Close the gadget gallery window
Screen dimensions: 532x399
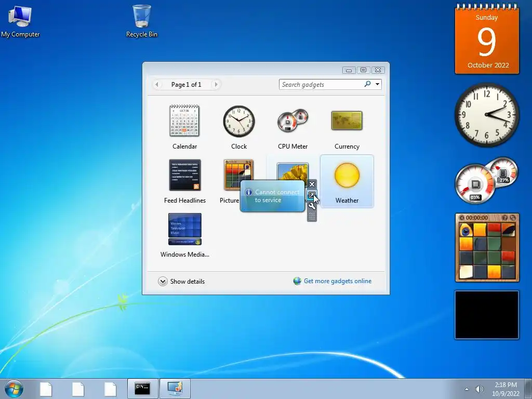pos(378,70)
